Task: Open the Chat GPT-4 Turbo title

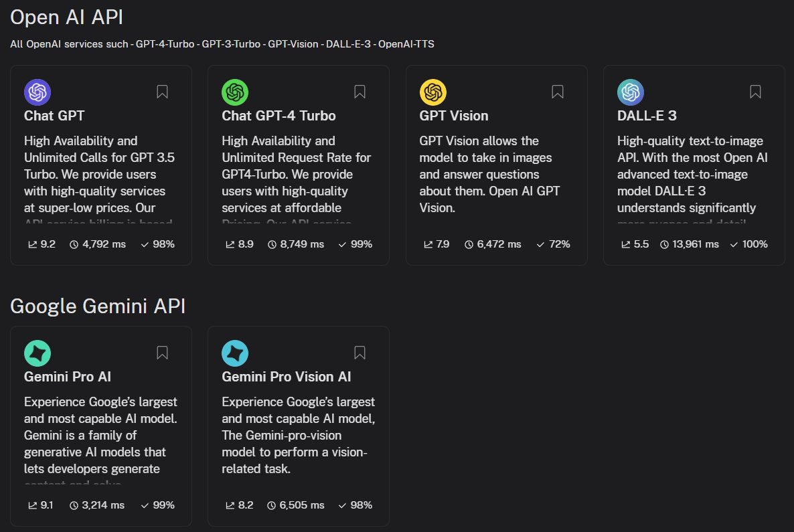Action: 279,116
